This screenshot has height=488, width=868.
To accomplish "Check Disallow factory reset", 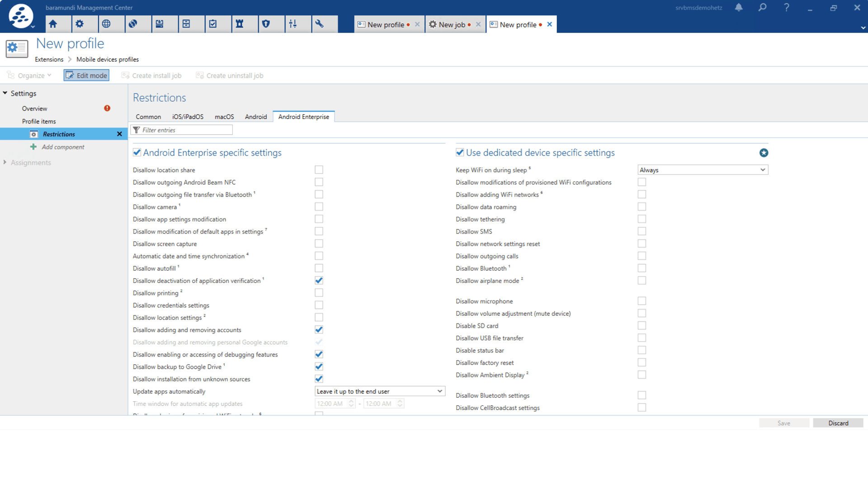I will (642, 362).
